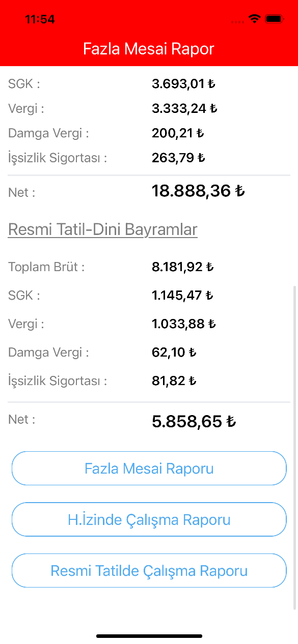Tap the battery icon in the status bar
Viewport: 298px width, 644px height.
point(274,19)
